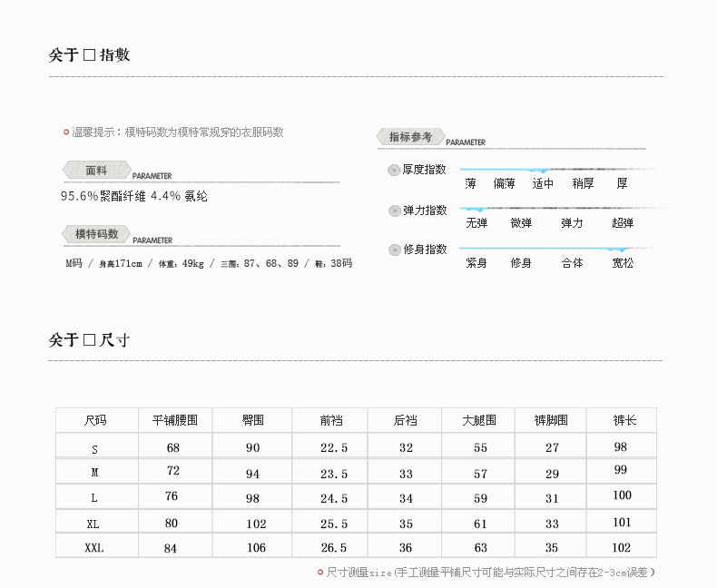Select thickness option 厚
The image size is (717, 588).
pos(622,184)
